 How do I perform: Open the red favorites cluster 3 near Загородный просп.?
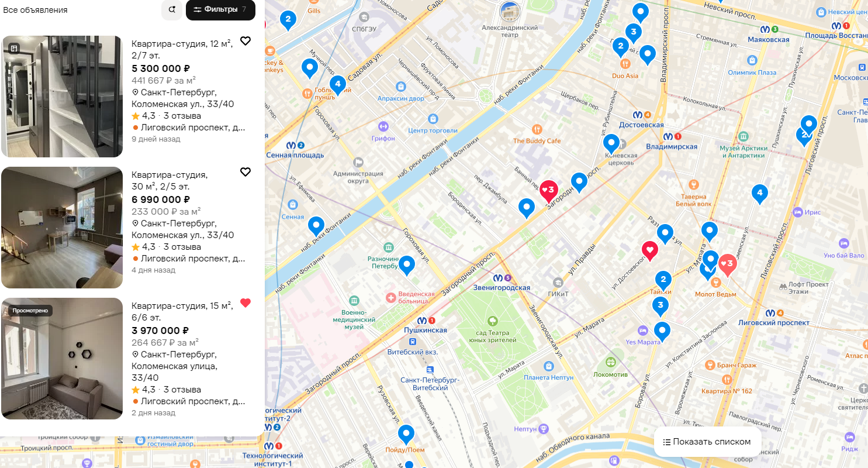click(x=548, y=190)
